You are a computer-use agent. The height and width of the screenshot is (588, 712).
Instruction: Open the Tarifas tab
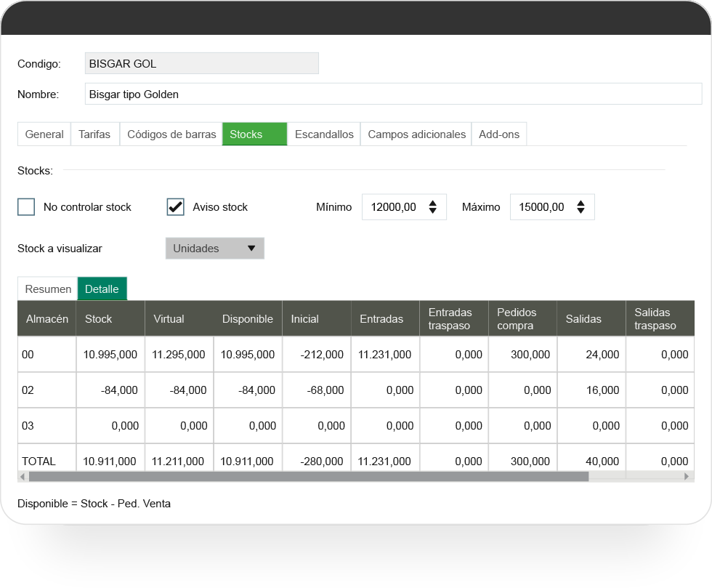[x=94, y=134]
